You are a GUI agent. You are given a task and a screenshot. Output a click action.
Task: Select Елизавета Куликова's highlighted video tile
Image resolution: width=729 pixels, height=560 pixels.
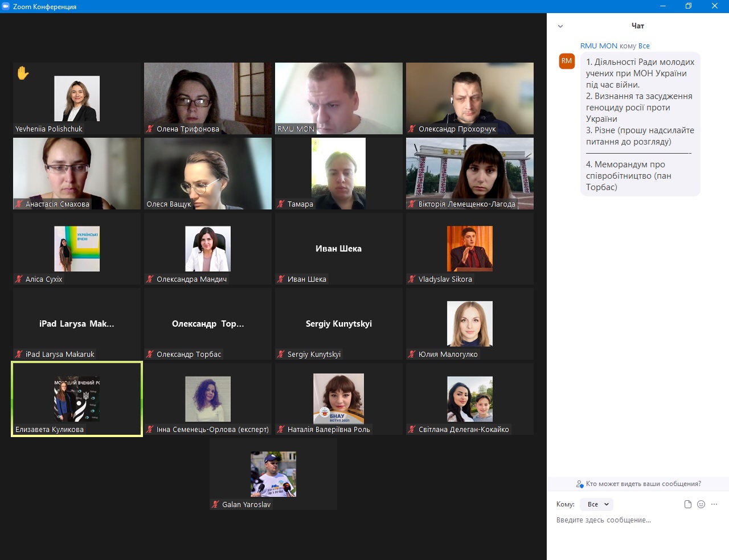click(77, 399)
